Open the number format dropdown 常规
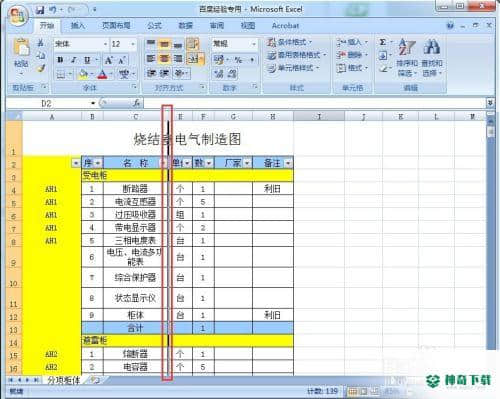 [254, 44]
